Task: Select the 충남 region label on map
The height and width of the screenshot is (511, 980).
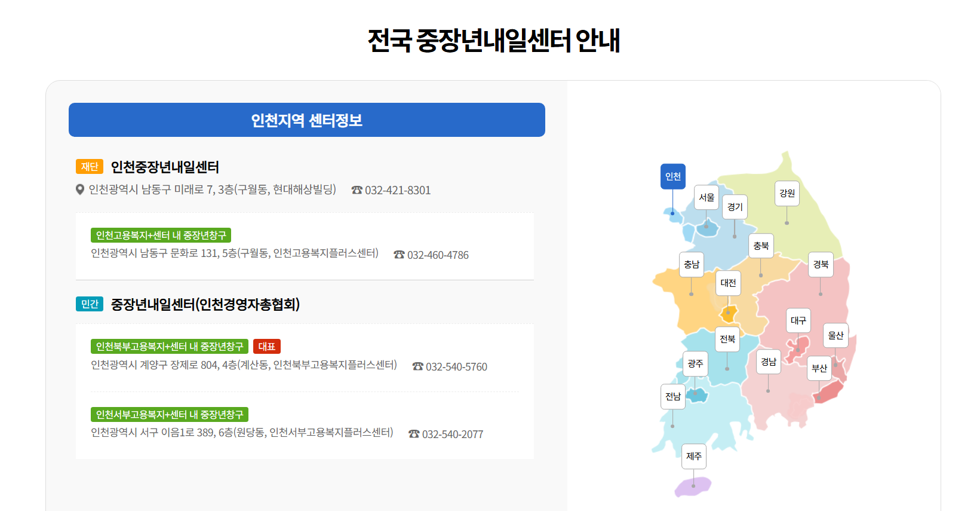Action: tap(692, 264)
